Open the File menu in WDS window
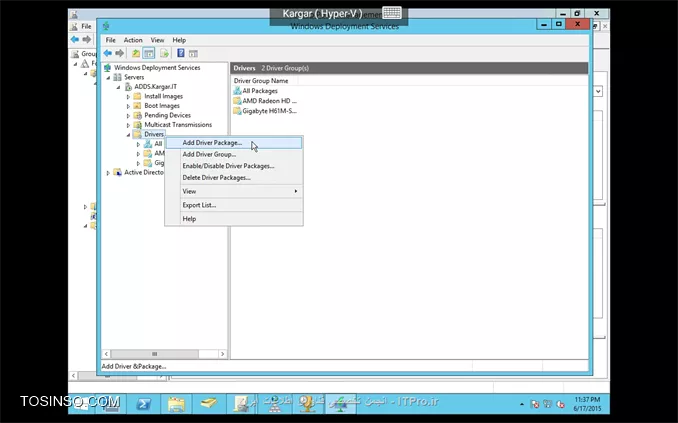The width and height of the screenshot is (678, 423). tap(111, 40)
